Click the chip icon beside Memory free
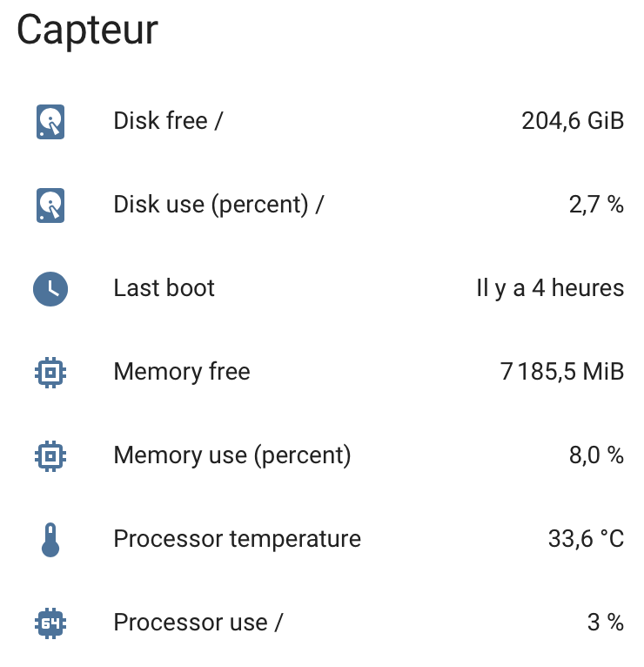Screen dimensions: 644x667 (x=50, y=372)
